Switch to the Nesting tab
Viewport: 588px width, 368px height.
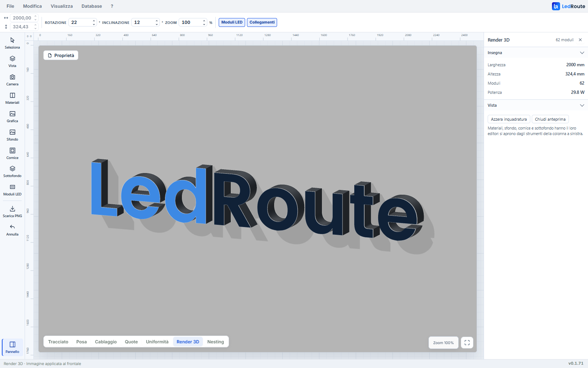pos(215,342)
